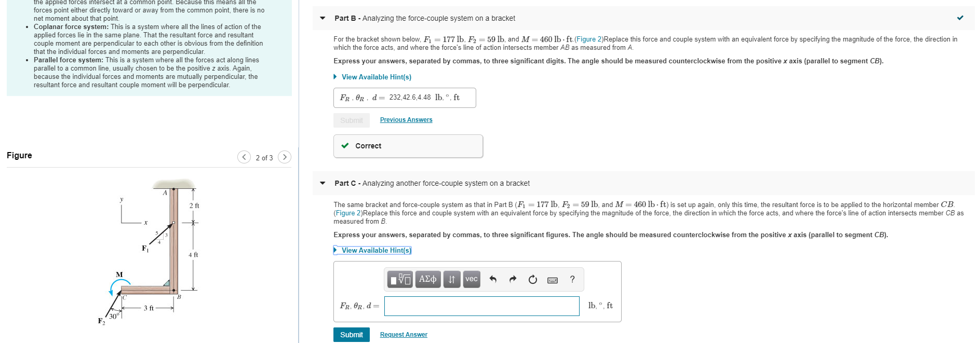Open the Greek symbols AΣφ palette
980x343 pixels.
click(427, 279)
